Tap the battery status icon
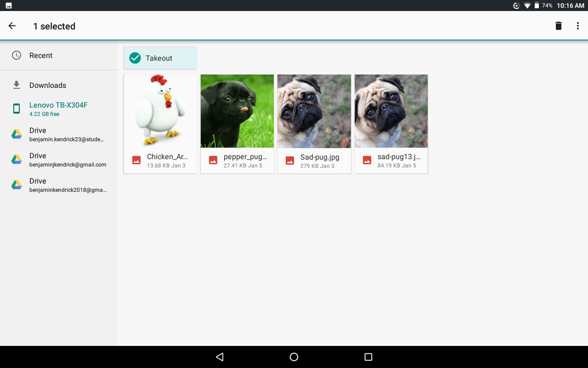The height and width of the screenshot is (368, 588). pyautogui.click(x=537, y=6)
